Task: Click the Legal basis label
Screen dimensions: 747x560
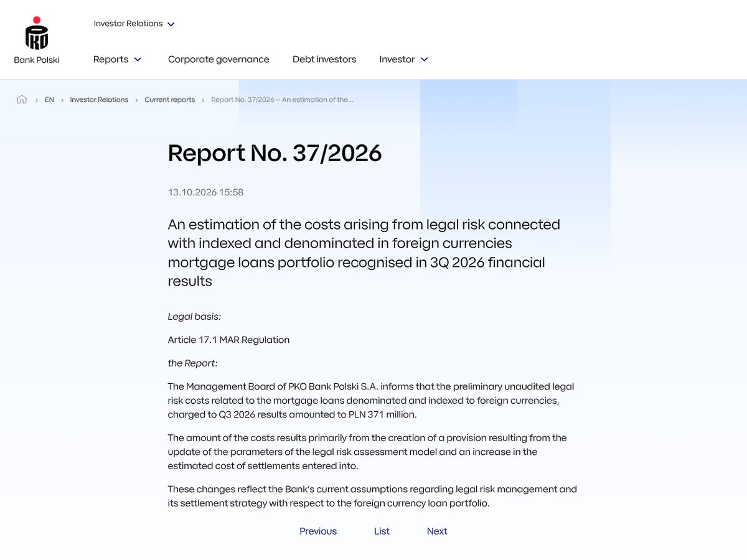Action: (x=194, y=317)
